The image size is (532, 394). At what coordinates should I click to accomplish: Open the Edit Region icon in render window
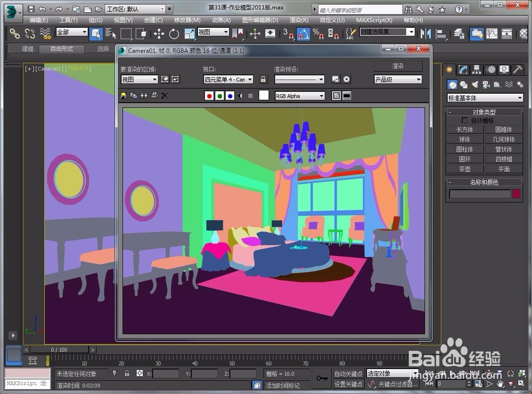(165, 79)
